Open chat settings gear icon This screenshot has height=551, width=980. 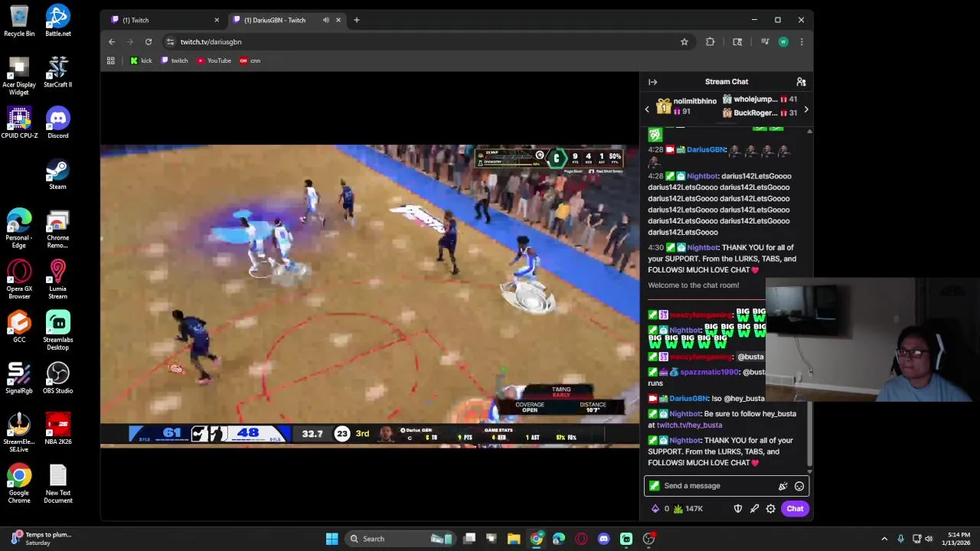pyautogui.click(x=771, y=509)
